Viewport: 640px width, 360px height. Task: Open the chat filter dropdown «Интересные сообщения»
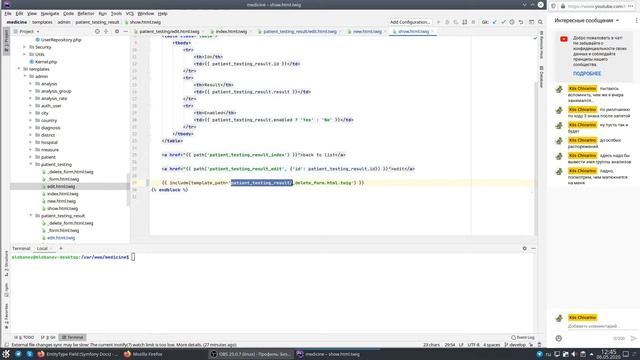click(x=586, y=20)
